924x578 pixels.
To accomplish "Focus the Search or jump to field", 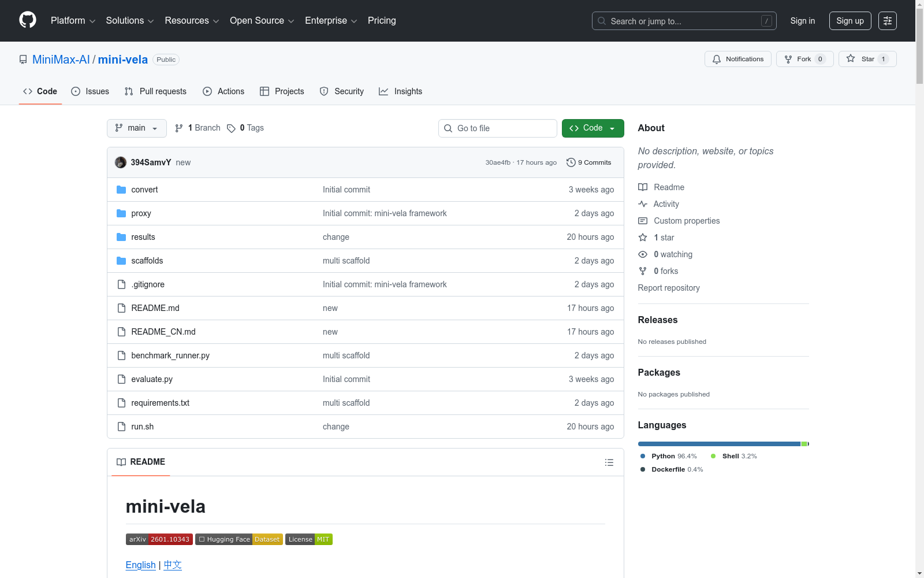I will (684, 21).
